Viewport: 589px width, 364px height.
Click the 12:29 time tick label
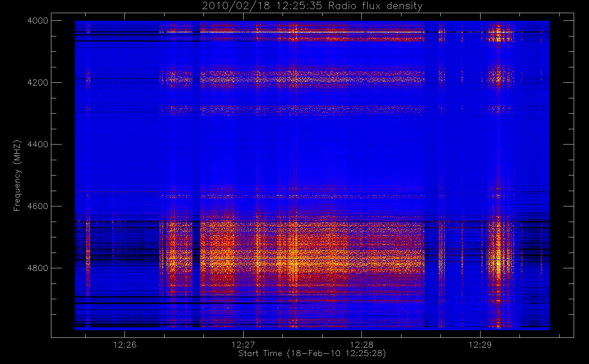(x=480, y=345)
